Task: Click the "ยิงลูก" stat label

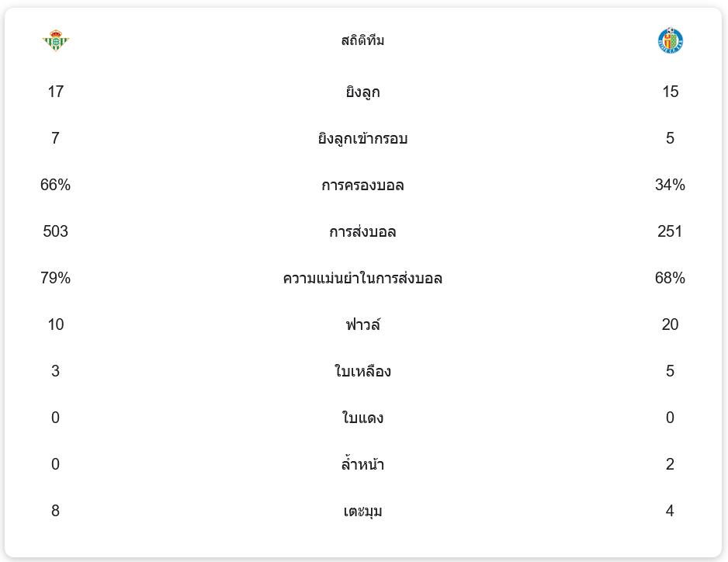Action: click(362, 92)
